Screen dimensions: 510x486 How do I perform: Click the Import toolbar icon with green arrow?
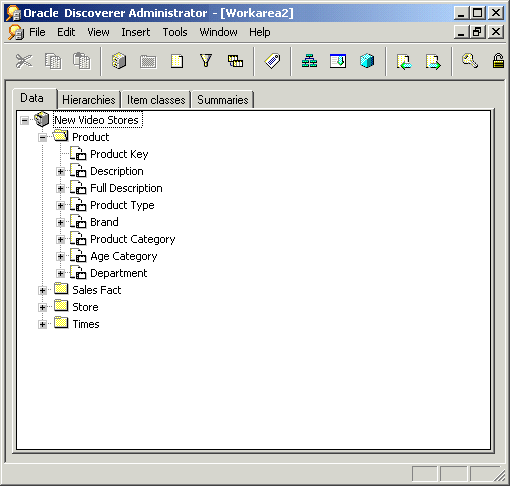[404, 62]
